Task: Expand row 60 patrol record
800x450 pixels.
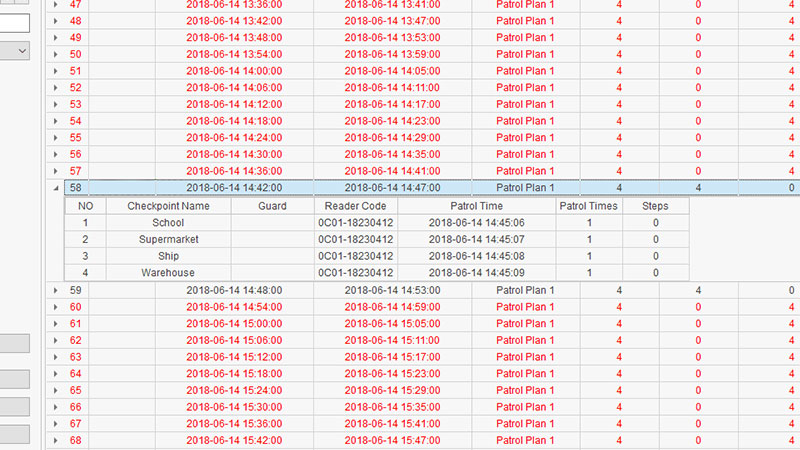Action: 55,307
